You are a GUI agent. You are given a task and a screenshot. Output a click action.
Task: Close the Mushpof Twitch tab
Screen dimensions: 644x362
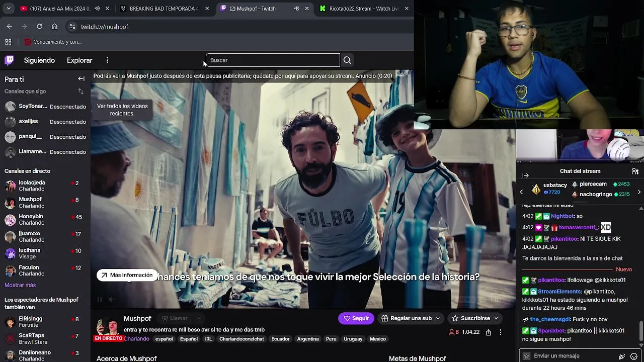pos(307,9)
